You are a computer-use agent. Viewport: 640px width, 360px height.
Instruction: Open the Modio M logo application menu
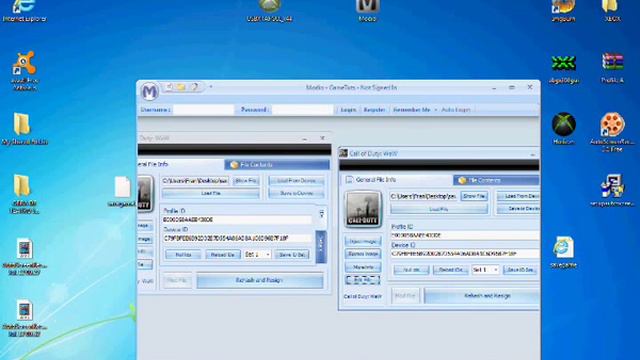coord(149,91)
